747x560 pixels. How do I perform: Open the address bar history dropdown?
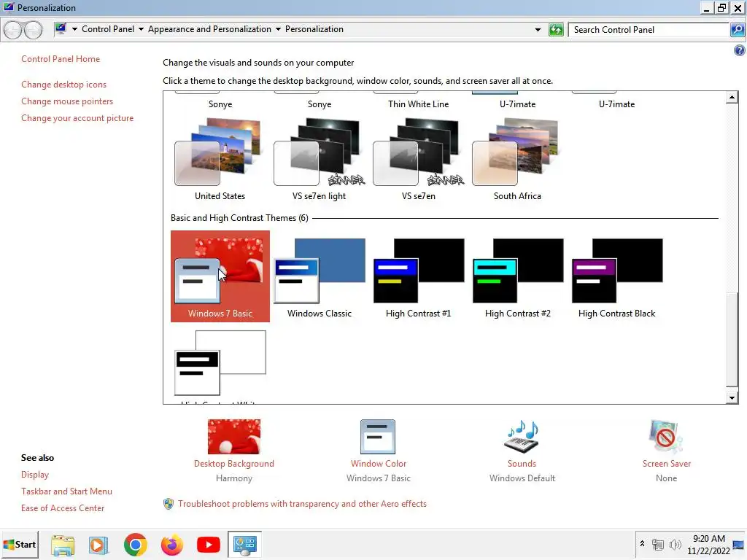coord(538,29)
